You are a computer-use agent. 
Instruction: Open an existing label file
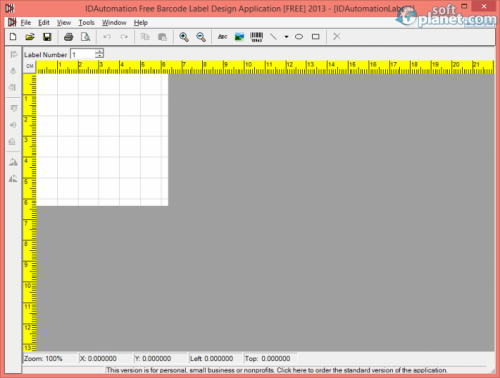click(x=30, y=37)
